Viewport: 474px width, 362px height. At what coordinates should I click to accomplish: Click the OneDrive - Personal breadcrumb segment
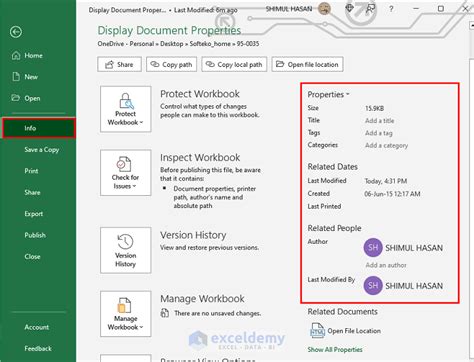126,44
